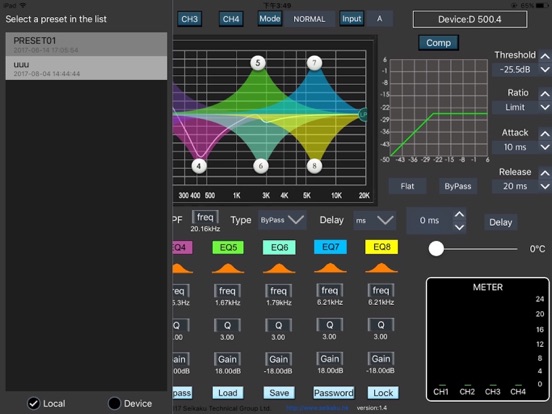Click the LP filter handle on the graph edge
Viewport: 552px width, 414px height.
pyautogui.click(x=363, y=114)
